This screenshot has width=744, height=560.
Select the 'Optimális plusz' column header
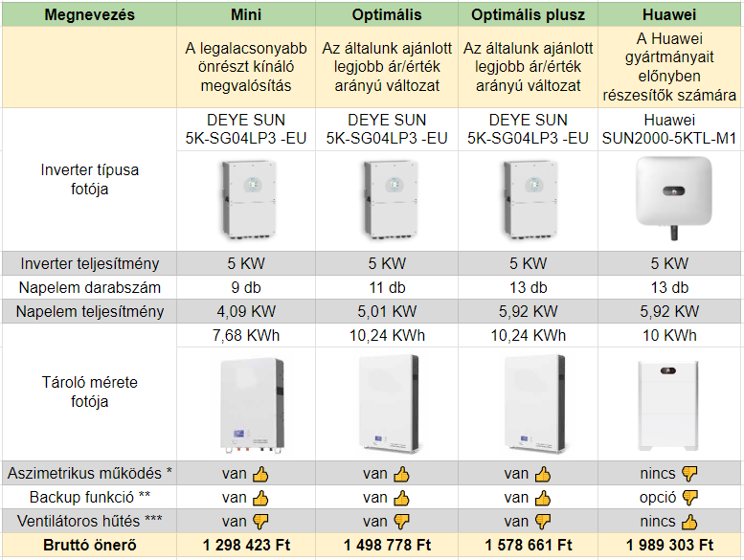[529, 14]
